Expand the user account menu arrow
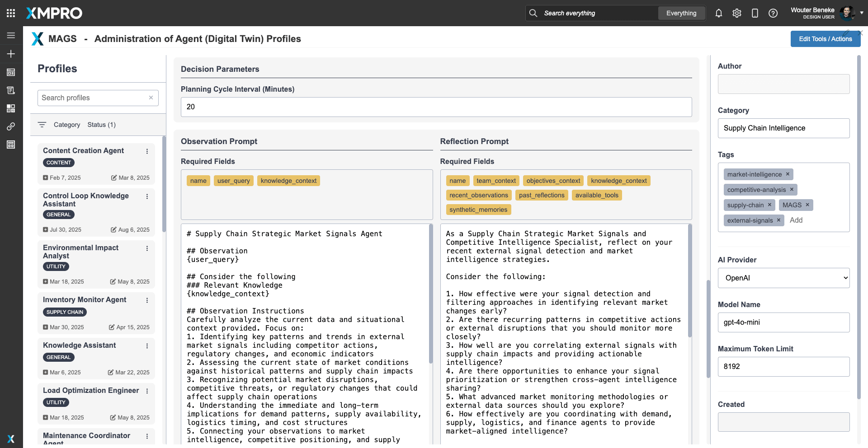The image size is (868, 448). click(862, 13)
